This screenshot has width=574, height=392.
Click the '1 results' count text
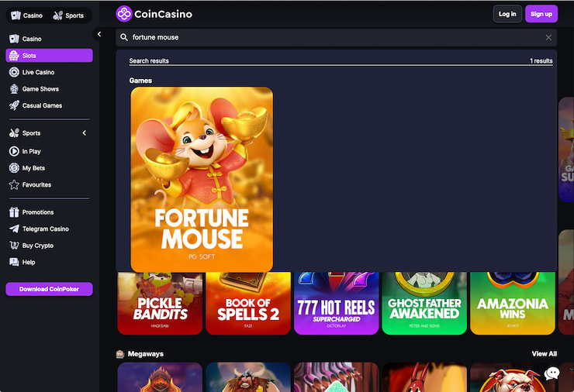click(x=541, y=60)
